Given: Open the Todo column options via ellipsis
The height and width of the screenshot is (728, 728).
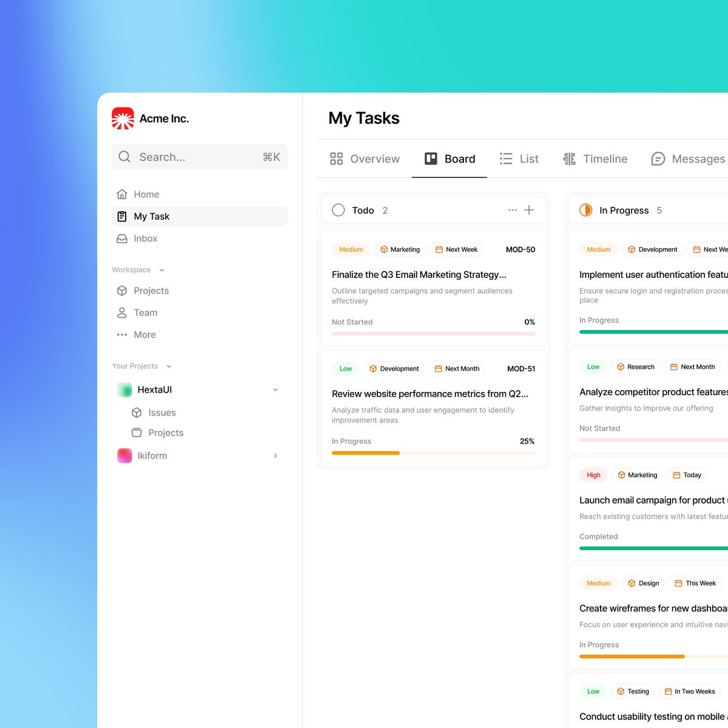Looking at the screenshot, I should pyautogui.click(x=513, y=210).
